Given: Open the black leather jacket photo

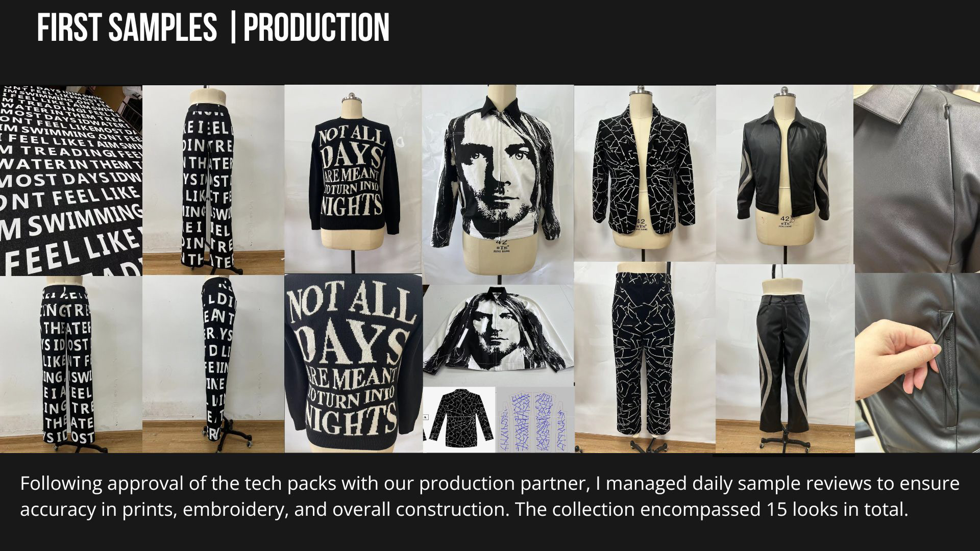Looking at the screenshot, I should point(785,174).
